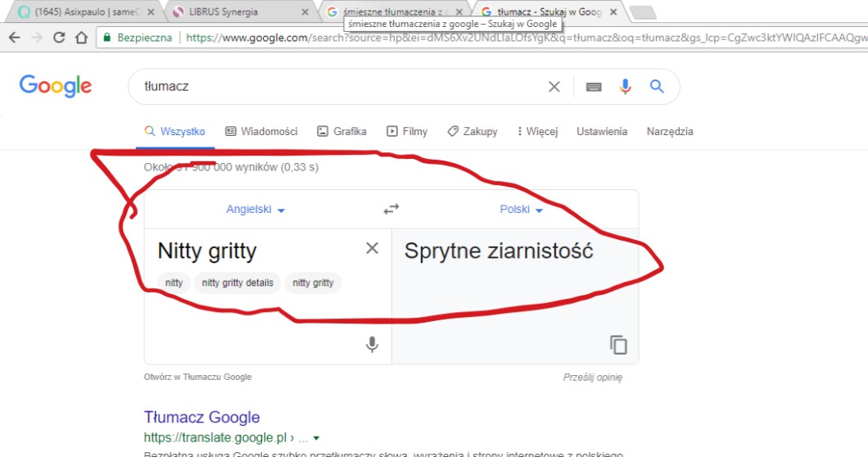The width and height of the screenshot is (868, 457).
Task: Click the voice search microphone icon
Action: [626, 87]
